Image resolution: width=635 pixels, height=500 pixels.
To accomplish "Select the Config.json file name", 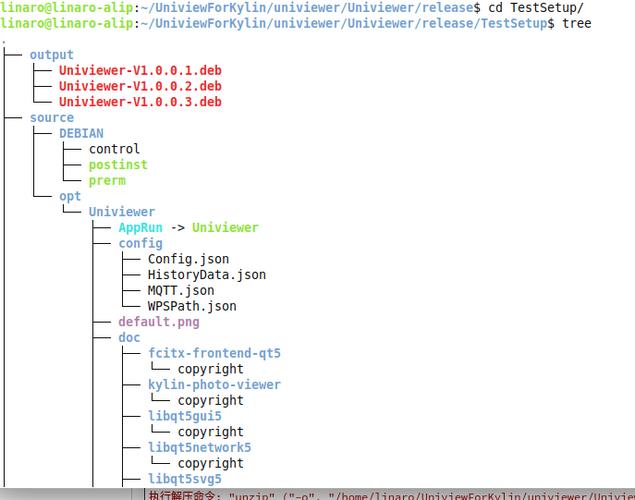I will pyautogui.click(x=188, y=259).
